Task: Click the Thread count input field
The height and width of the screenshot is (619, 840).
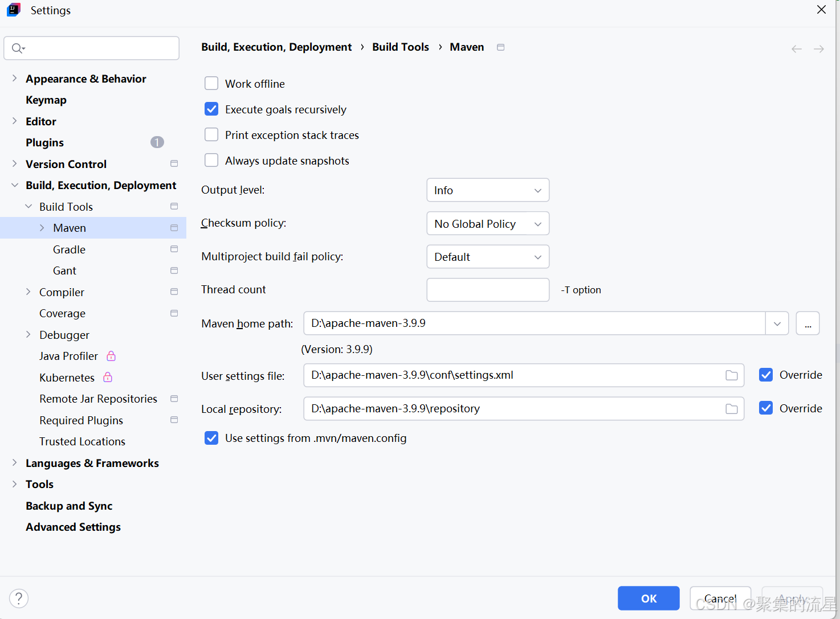Action: point(487,289)
